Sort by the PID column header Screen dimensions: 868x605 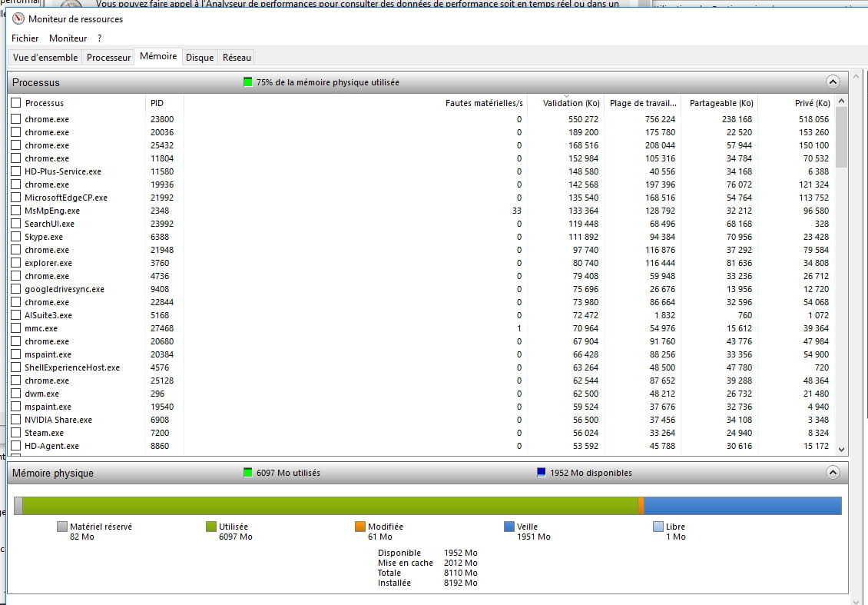[164, 103]
